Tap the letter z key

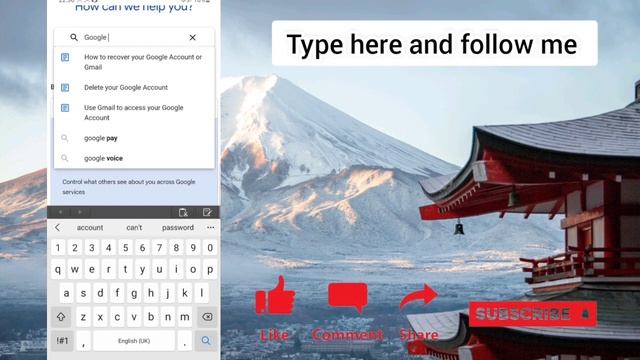[83, 317]
